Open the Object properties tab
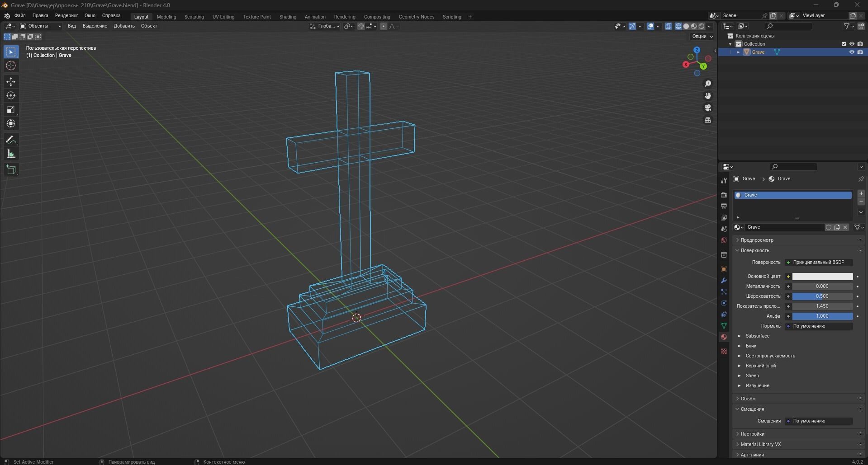 [724, 269]
